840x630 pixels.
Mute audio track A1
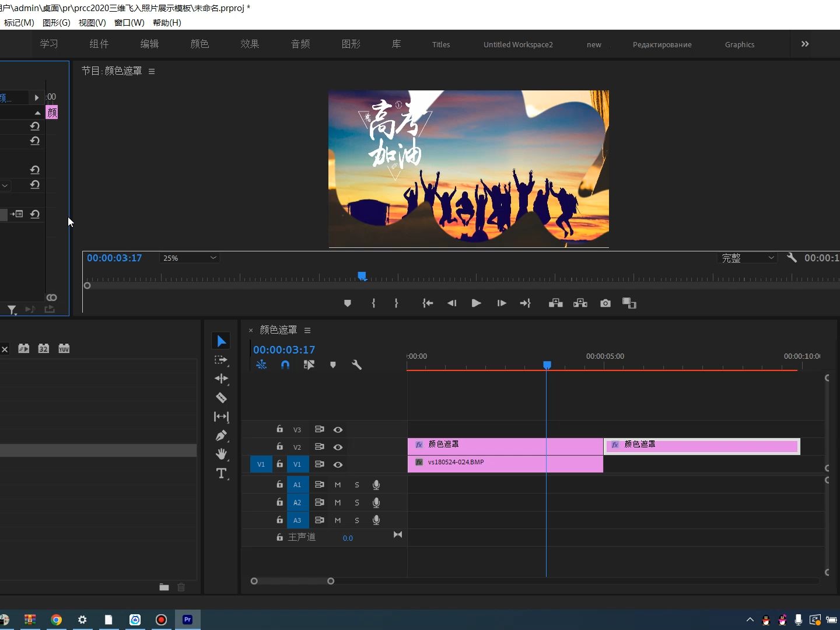pyautogui.click(x=338, y=485)
